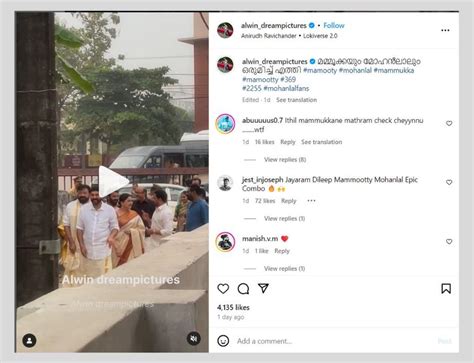This screenshot has width=474, height=363.
Task: Open abuuuuus0.7 username link
Action: (262, 120)
